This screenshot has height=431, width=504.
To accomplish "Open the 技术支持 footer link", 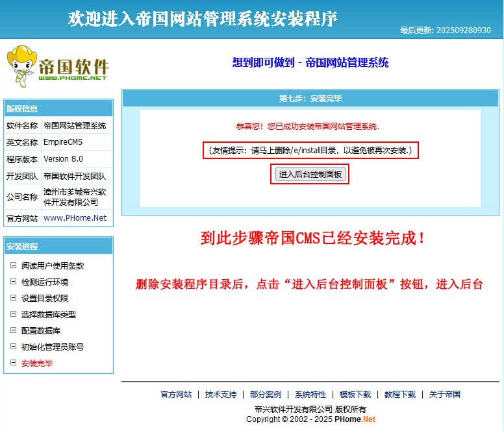I will [x=221, y=395].
